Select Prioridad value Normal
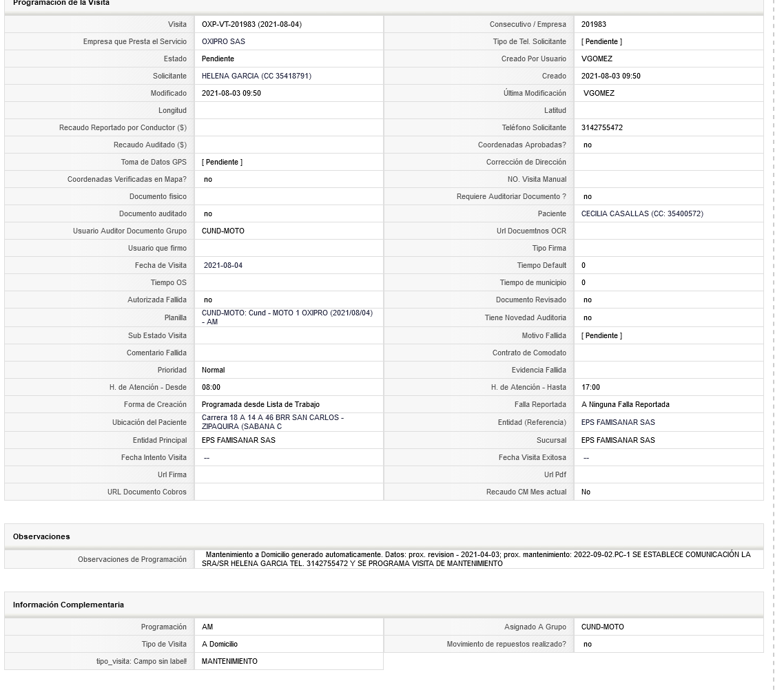Screen dimensions: 784x690 click(213, 370)
